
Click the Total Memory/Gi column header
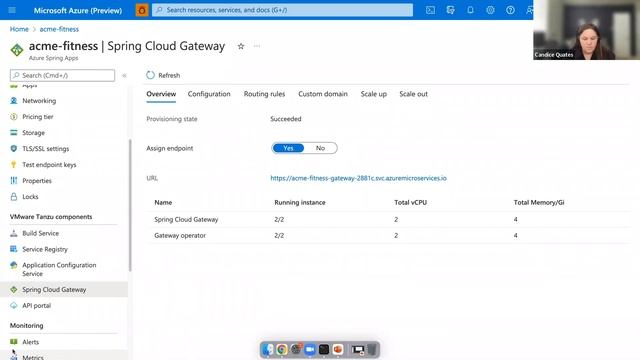click(x=539, y=202)
